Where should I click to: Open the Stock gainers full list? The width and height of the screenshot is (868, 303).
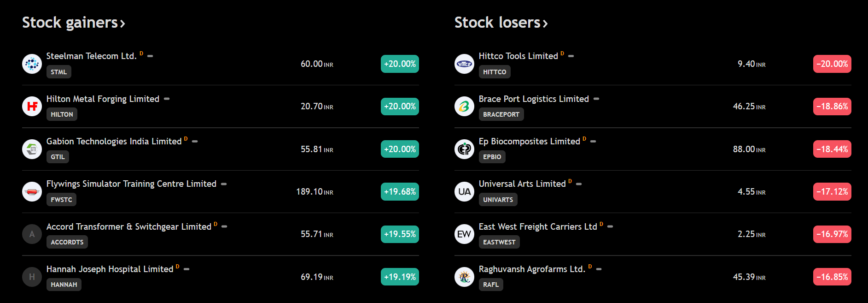[74, 23]
